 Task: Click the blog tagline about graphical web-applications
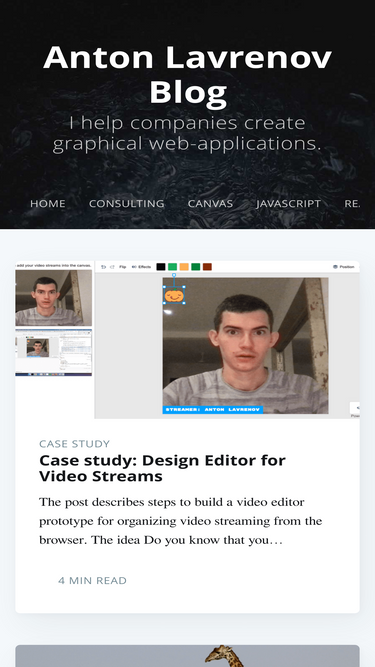(188, 134)
